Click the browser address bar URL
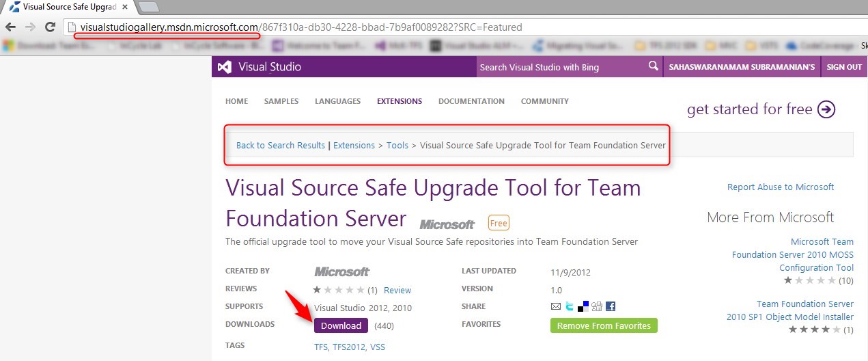The image size is (868, 361). pyautogui.click(x=301, y=27)
